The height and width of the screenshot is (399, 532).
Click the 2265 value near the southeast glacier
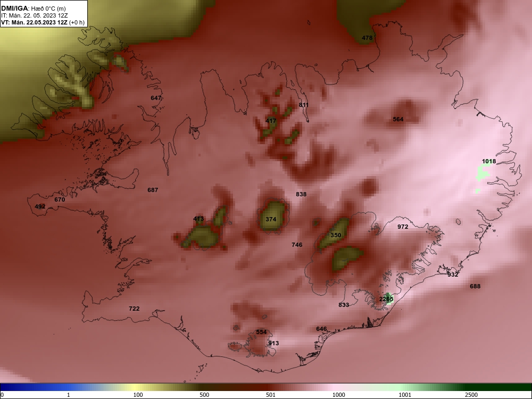point(386,299)
